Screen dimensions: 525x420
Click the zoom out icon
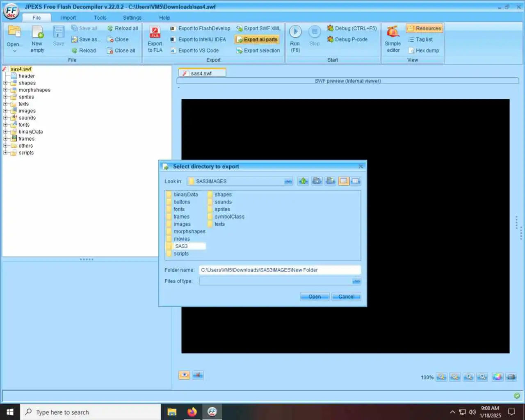[455, 377]
